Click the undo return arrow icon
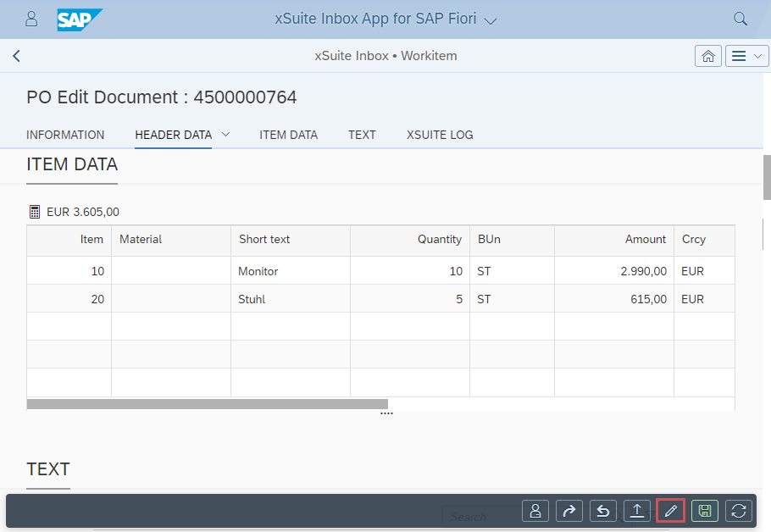Viewport: 771px width, 532px height. [602, 511]
